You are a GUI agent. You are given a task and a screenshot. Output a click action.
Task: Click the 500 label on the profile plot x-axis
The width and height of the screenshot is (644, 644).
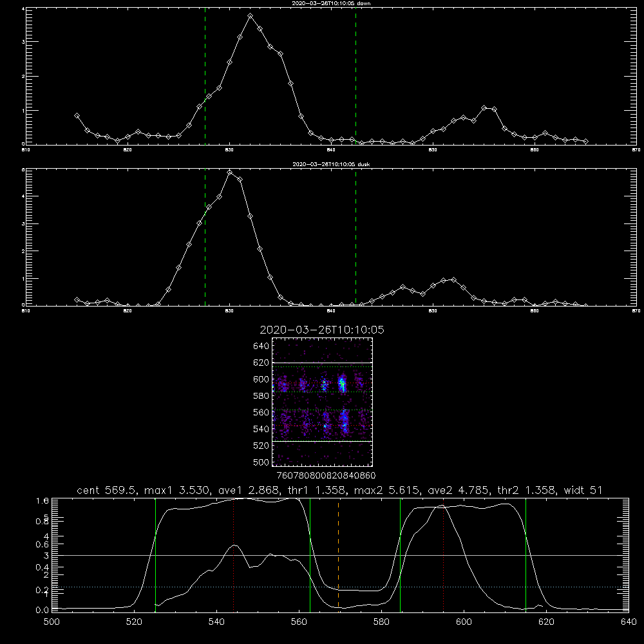coord(52,622)
